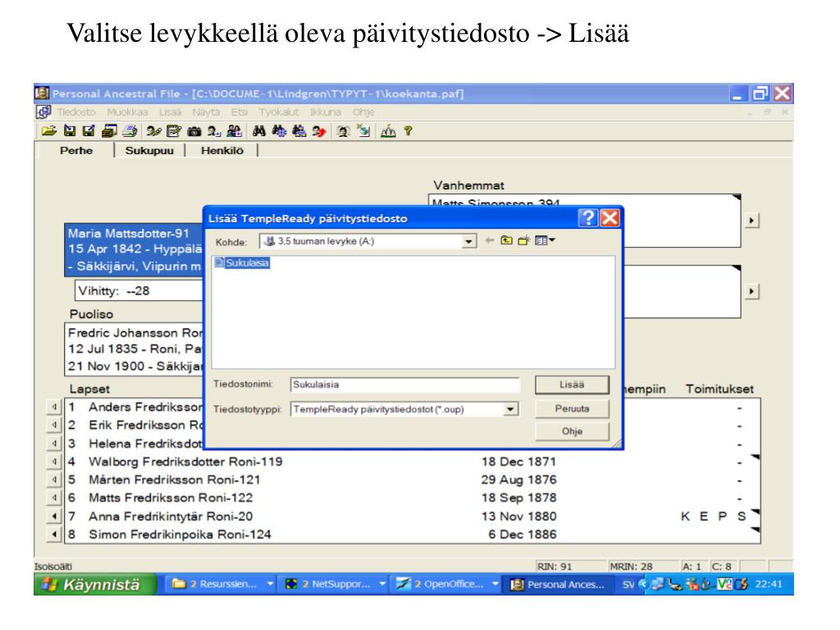
Task: Open the Ikkuna menu
Action: click(325, 112)
